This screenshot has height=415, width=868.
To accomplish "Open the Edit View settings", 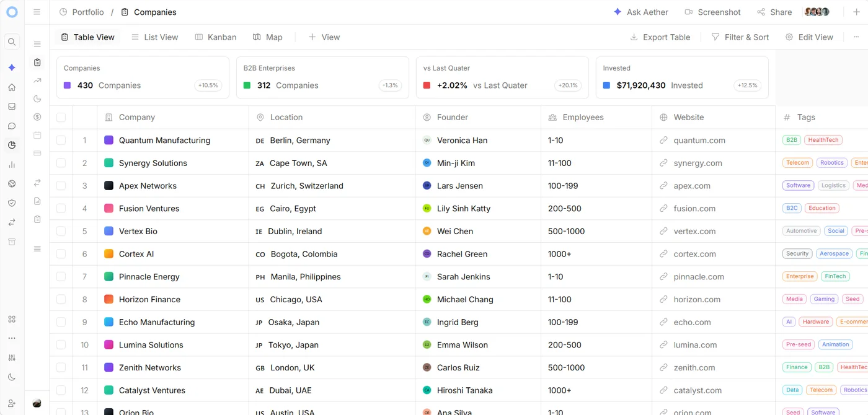I will [x=809, y=37].
